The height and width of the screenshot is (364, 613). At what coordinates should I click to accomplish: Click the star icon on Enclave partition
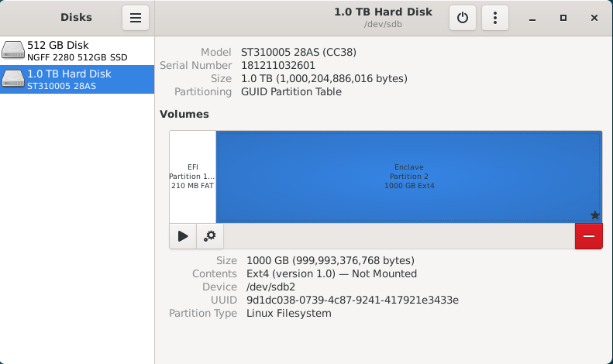click(594, 215)
